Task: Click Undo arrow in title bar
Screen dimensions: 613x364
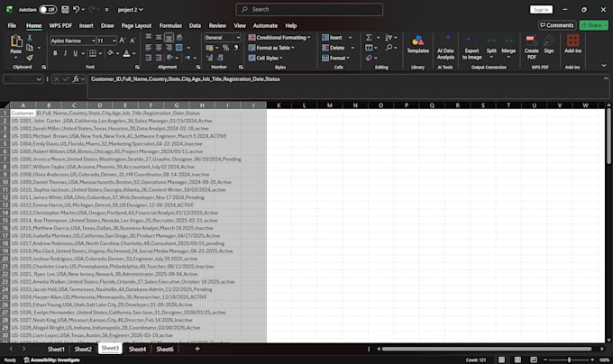Action: point(77,9)
